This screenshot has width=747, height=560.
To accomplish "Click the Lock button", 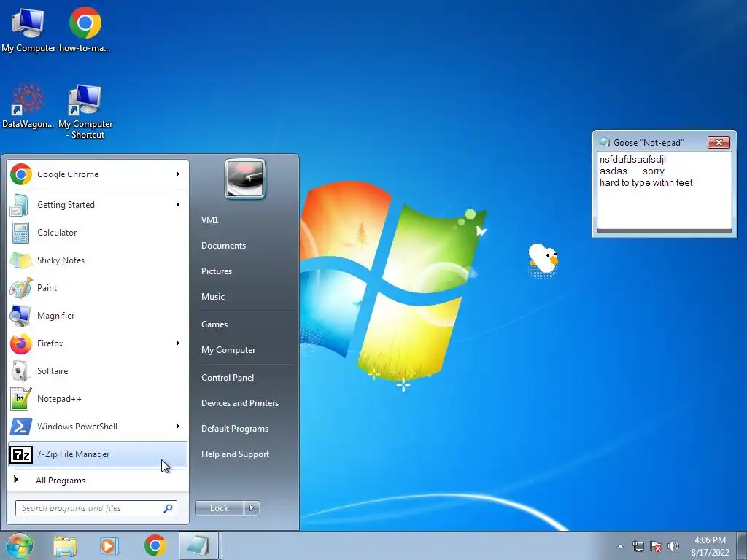I will click(220, 508).
